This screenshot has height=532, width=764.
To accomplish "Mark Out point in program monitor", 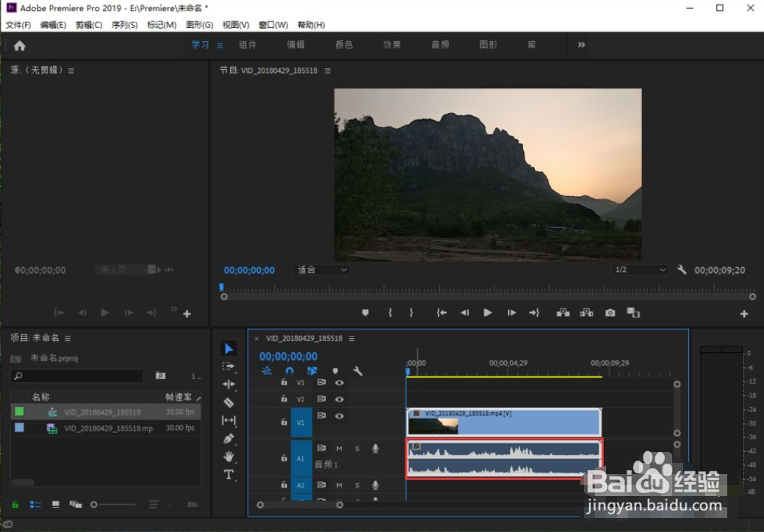I will click(x=411, y=313).
